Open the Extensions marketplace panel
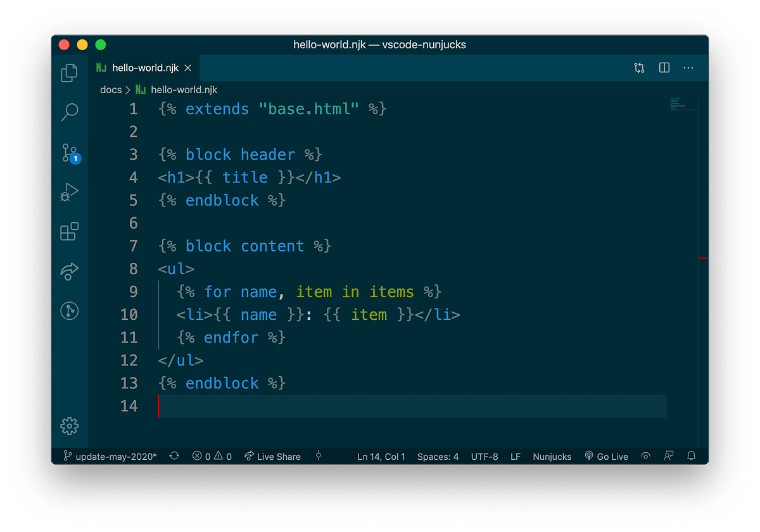This screenshot has width=760, height=532. tap(70, 231)
